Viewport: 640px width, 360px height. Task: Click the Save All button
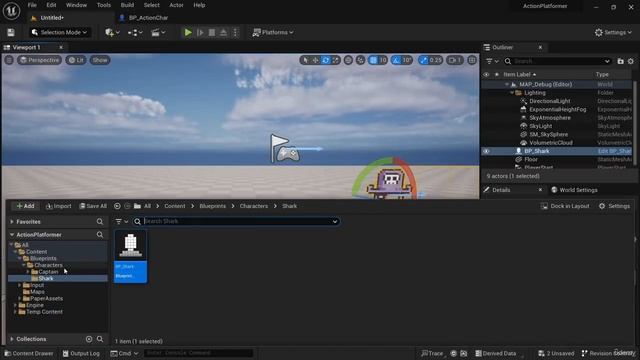pyautogui.click(x=93, y=206)
